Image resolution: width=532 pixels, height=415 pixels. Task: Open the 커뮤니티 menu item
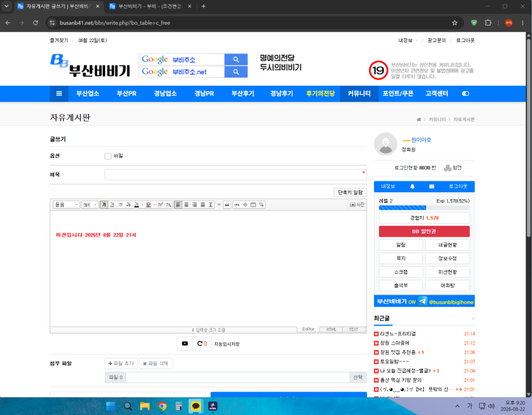[x=359, y=94]
